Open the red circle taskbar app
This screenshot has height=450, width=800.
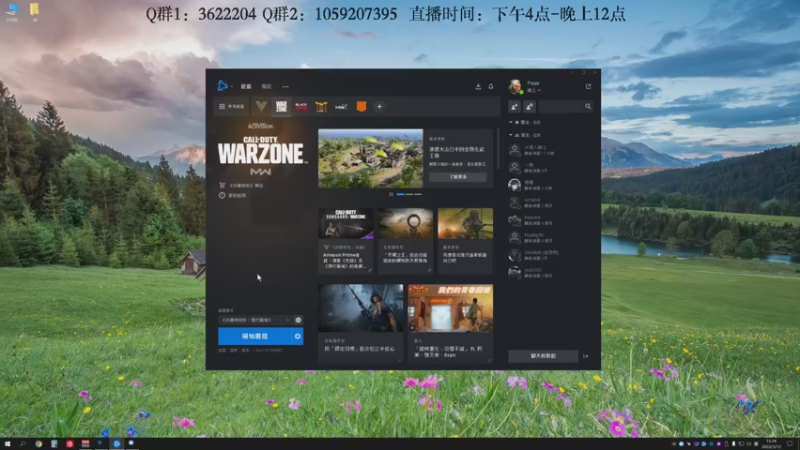pos(69,444)
